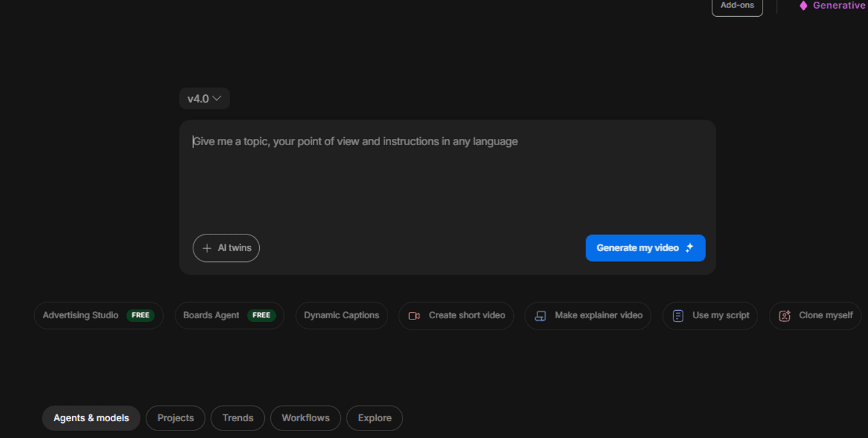This screenshot has height=438, width=868.
Task: Click the Add-ons button
Action: [737, 6]
